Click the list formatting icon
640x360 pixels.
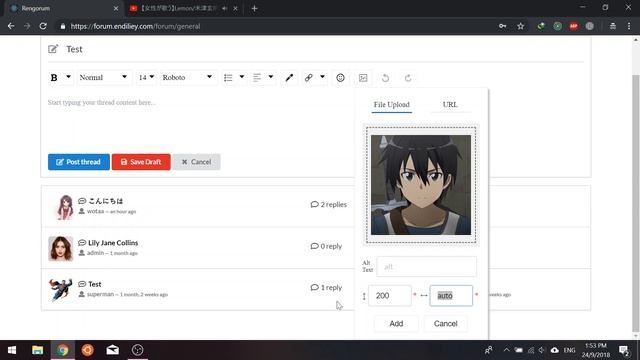[228, 78]
